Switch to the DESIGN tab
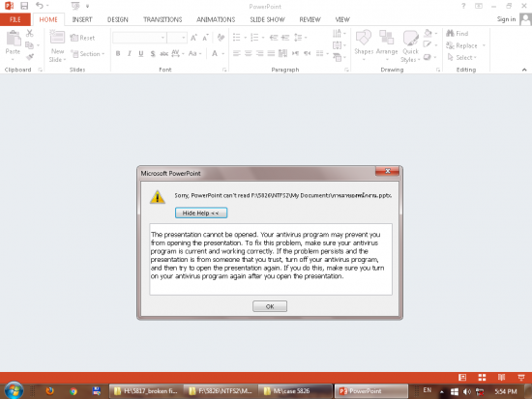 point(118,19)
